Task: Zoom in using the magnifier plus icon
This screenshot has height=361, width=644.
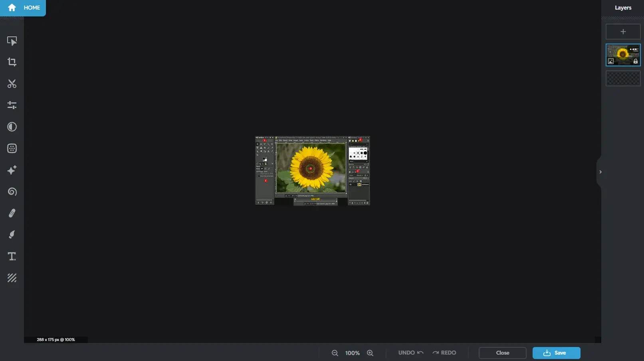Action: click(x=370, y=353)
